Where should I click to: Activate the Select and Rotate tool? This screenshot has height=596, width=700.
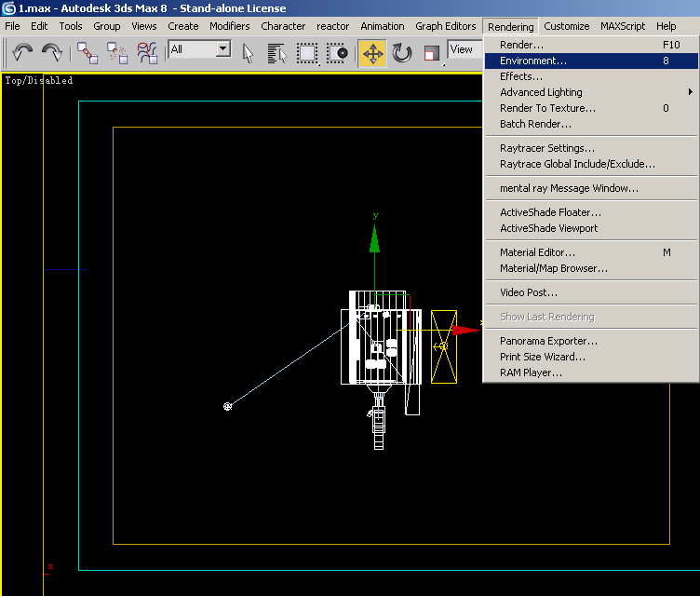click(402, 53)
